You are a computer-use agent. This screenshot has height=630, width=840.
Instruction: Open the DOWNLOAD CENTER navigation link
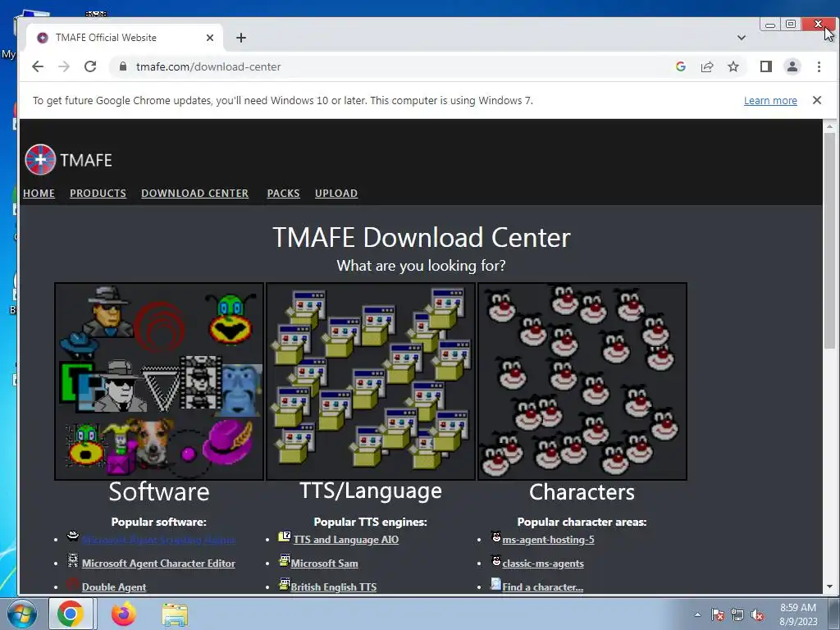pos(195,194)
